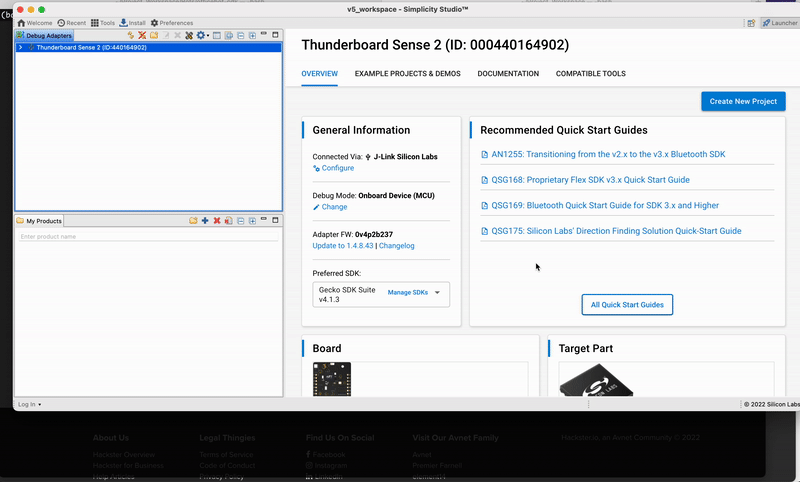Click the Debug Adapters tab icon
The image size is (800, 482).
pos(20,35)
